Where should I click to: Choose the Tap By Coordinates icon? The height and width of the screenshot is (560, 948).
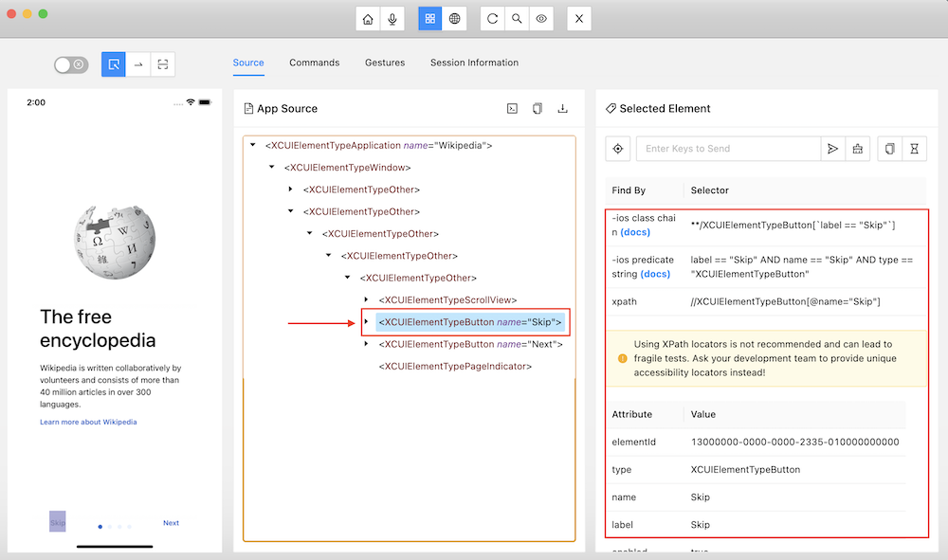[163, 64]
